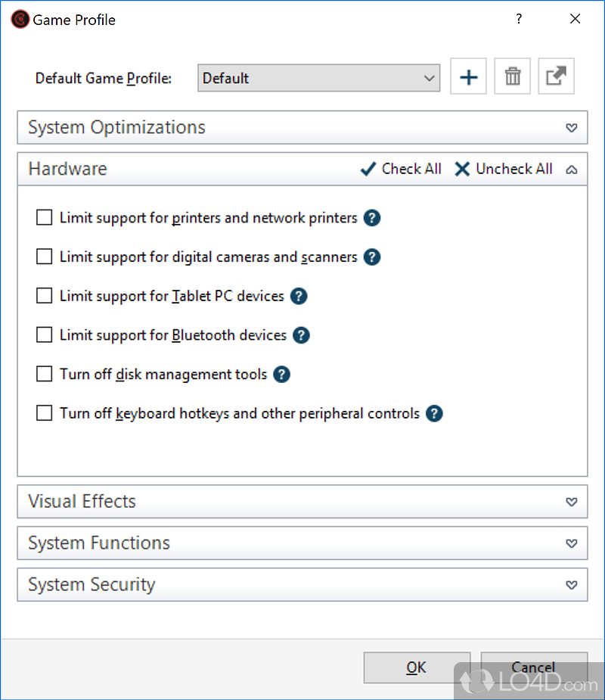Image resolution: width=605 pixels, height=700 pixels.
Task: Open help for keyboard hotkeys option
Action: (x=433, y=414)
